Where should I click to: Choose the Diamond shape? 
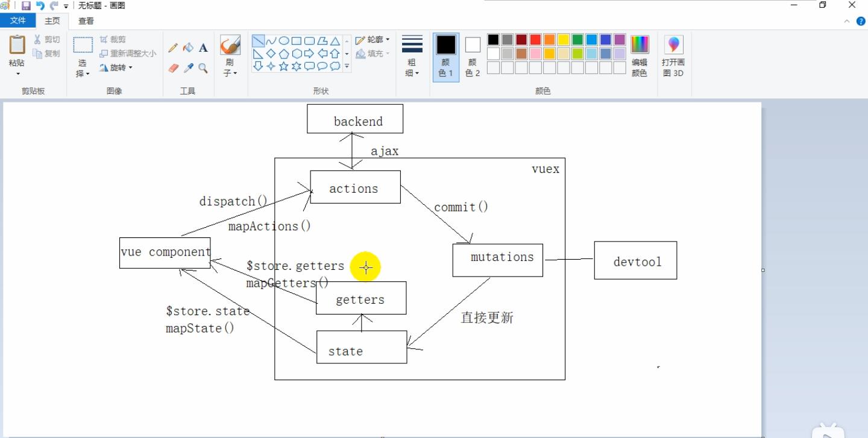271,54
